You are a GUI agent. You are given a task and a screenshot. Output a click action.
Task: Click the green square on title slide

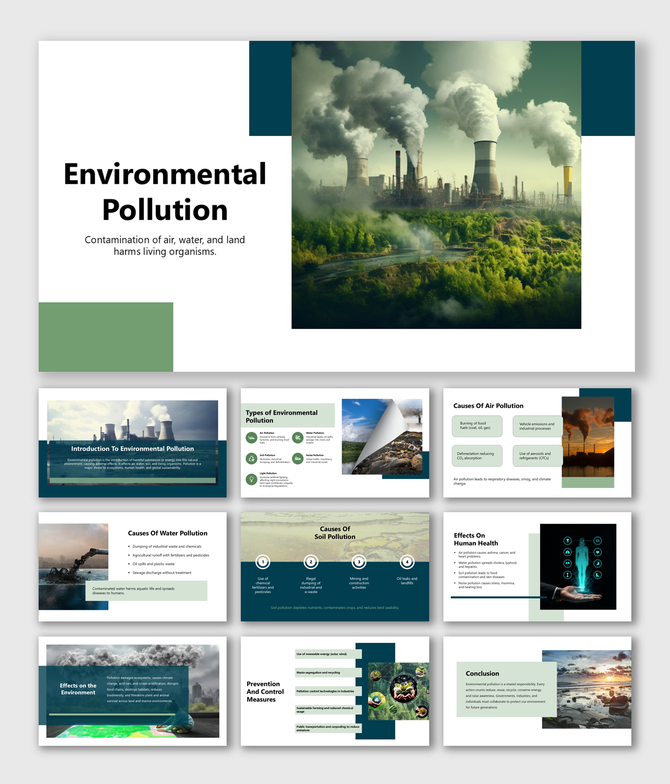pos(106,336)
